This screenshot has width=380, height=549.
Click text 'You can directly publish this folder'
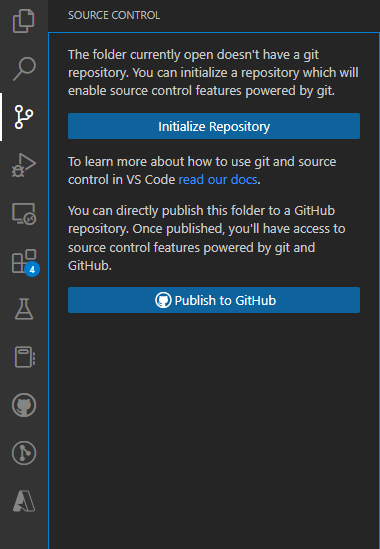coord(166,211)
